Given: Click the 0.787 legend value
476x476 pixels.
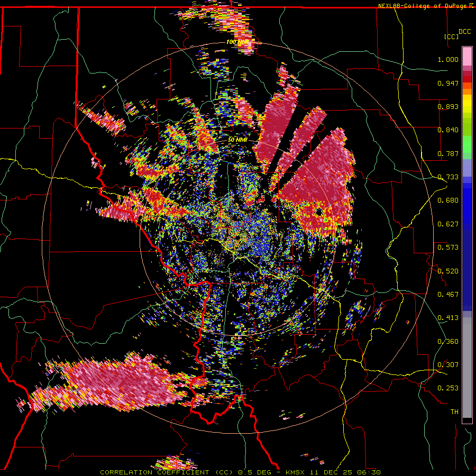Looking at the screenshot, I should 448,153.
